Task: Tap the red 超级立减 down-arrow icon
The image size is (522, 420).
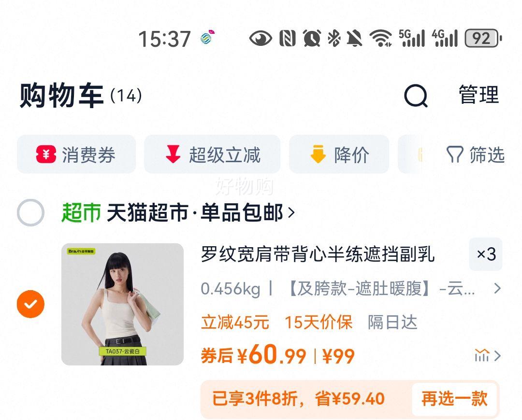Action: click(x=173, y=154)
